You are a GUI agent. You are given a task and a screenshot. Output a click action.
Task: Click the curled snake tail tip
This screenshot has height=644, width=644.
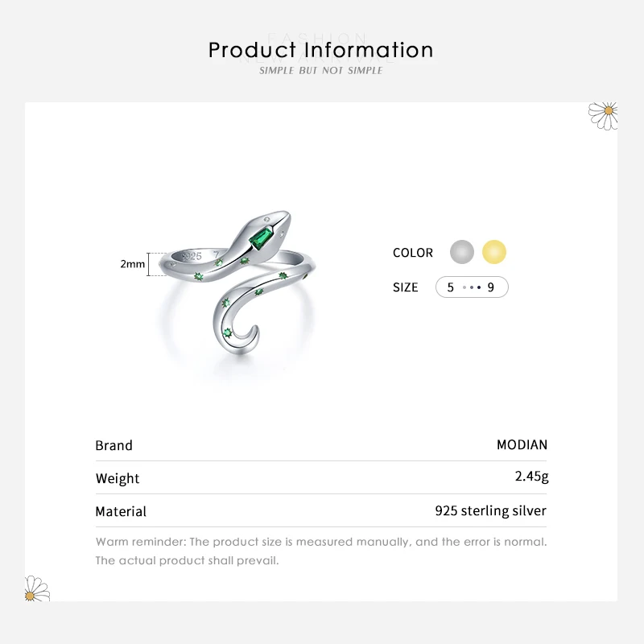point(248,338)
